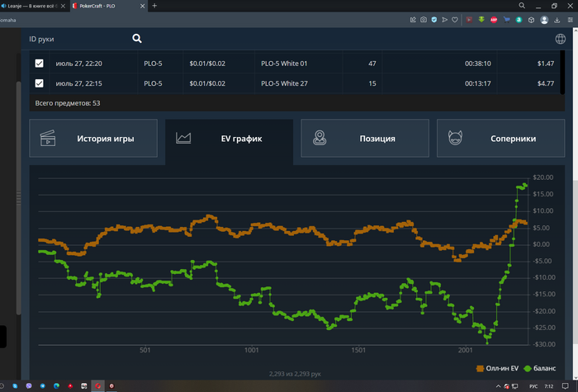
Task: Click the 7:12 system clock
Action: (549, 386)
